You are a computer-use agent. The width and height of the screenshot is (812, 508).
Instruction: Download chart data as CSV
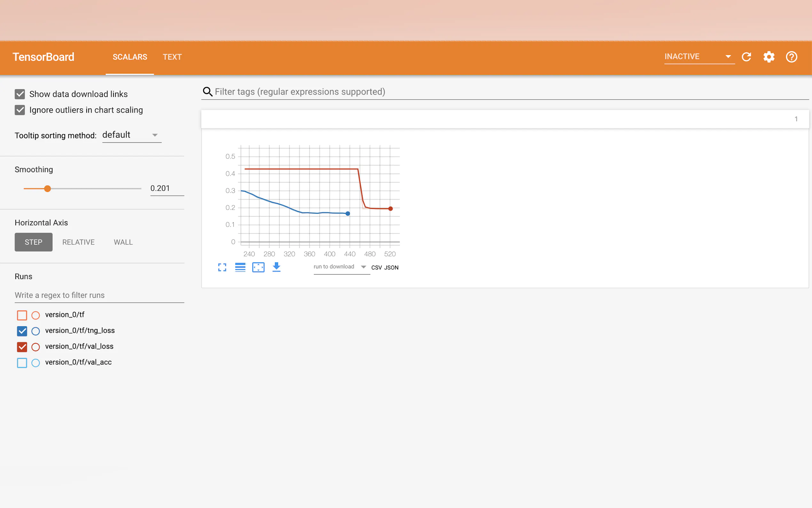(376, 268)
